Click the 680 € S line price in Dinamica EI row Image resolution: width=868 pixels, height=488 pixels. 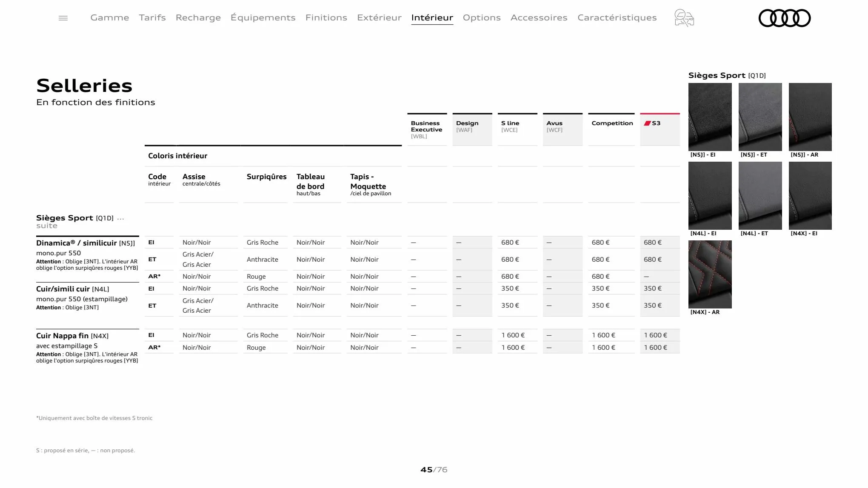(x=510, y=243)
